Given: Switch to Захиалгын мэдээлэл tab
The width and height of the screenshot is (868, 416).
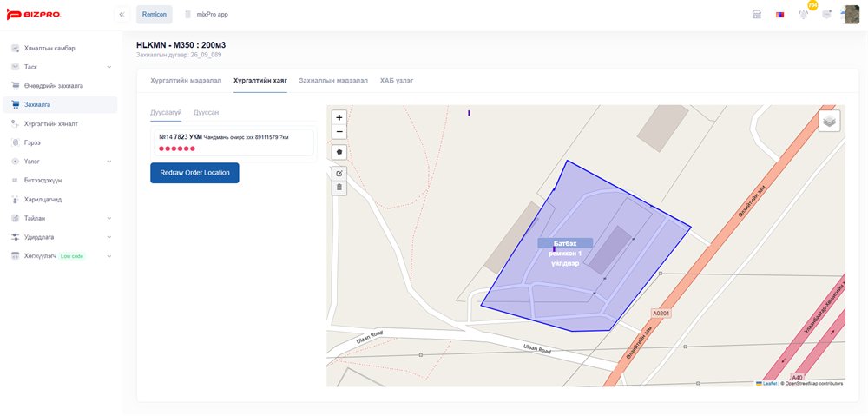Looking at the screenshot, I should point(333,81).
